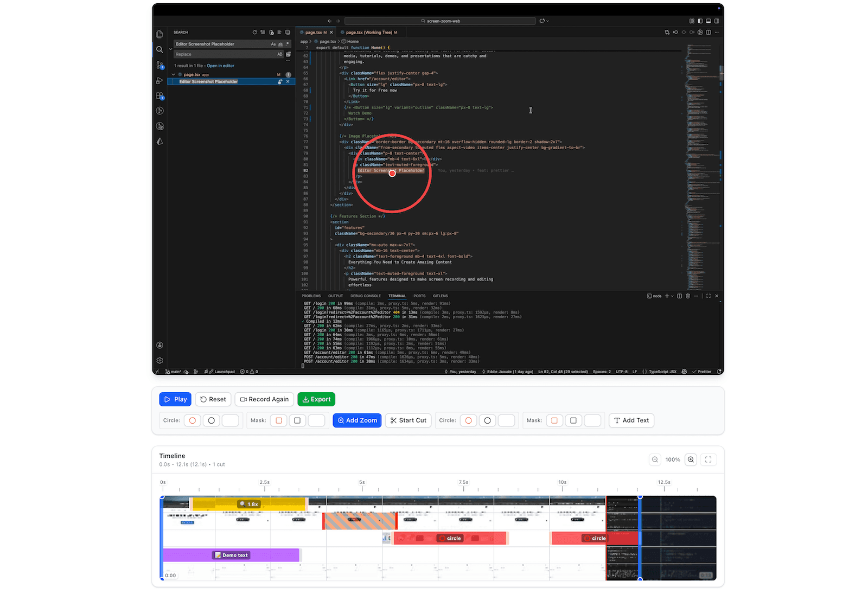The height and width of the screenshot is (594, 868).
Task: Select the Explorer icon in the activity bar
Action: tap(160, 34)
